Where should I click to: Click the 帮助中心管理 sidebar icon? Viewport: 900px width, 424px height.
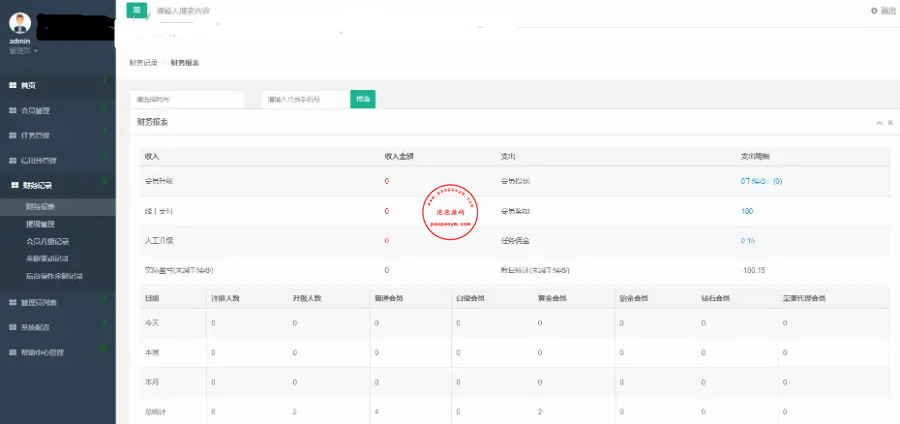[x=13, y=352]
